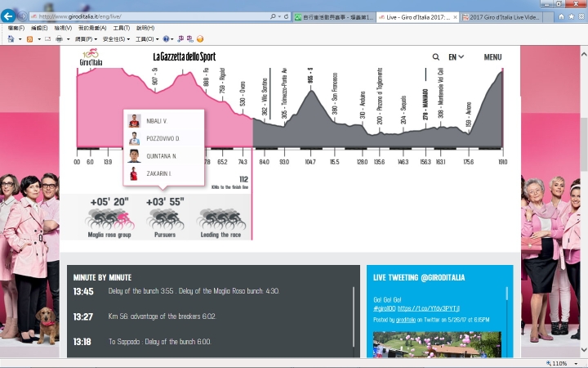Click the browser address bar URL field

149,16
